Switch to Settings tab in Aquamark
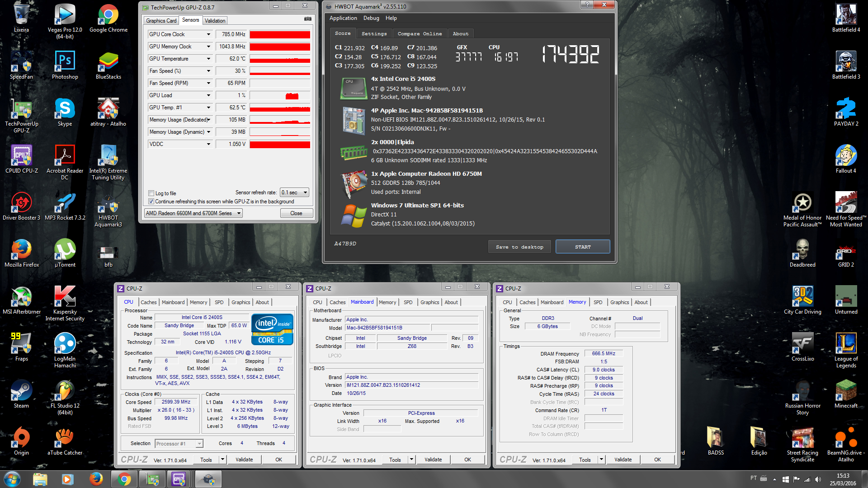868x488 pixels. point(374,33)
